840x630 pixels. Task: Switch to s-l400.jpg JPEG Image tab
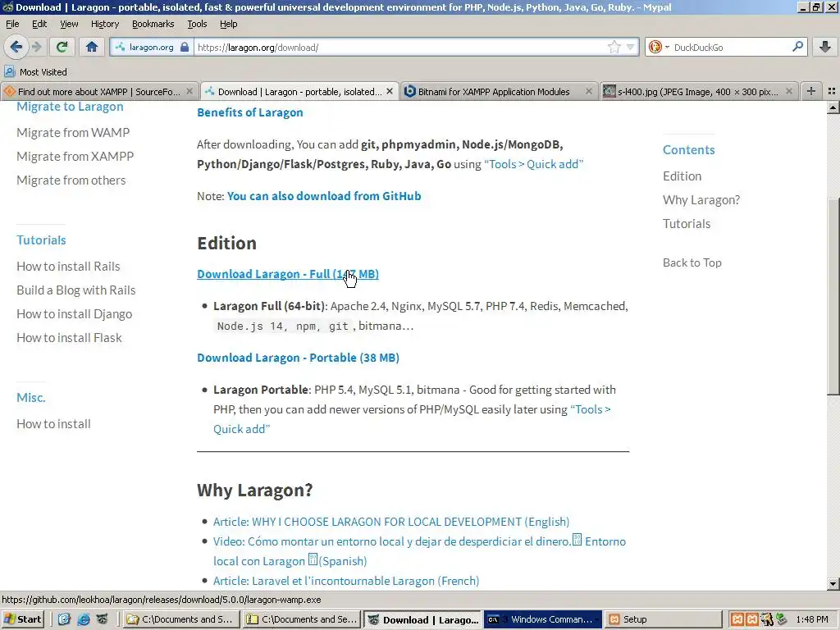(697, 92)
